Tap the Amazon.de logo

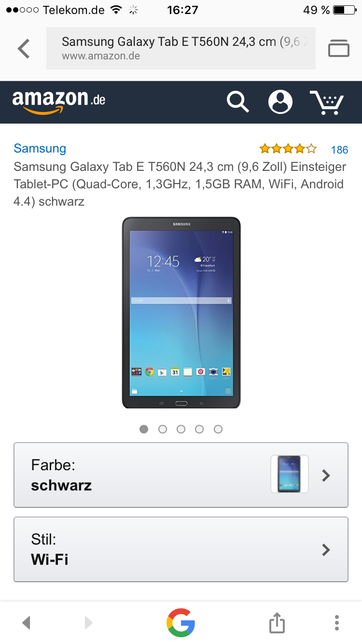tap(59, 102)
